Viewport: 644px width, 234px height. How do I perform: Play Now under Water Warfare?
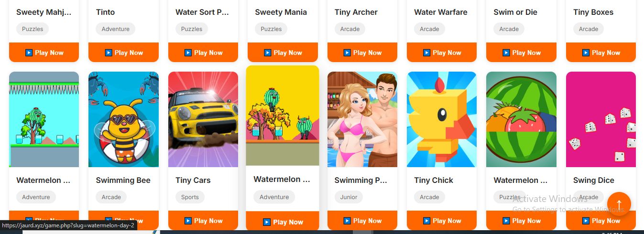(442, 53)
